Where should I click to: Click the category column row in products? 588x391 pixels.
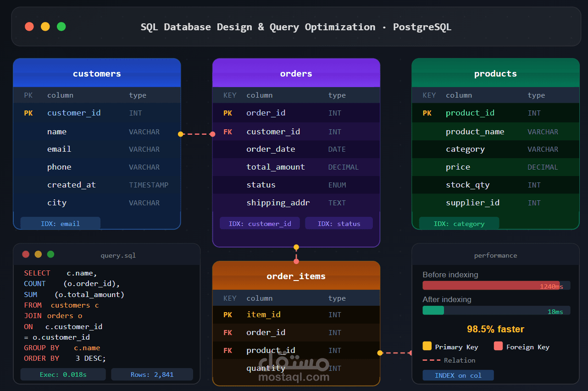point(495,149)
